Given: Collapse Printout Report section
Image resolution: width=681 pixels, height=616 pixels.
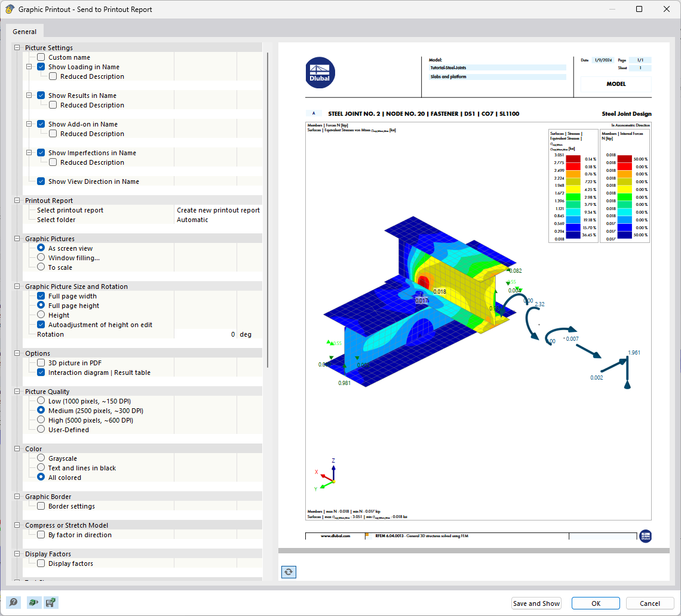Looking at the screenshot, I should pos(17,200).
